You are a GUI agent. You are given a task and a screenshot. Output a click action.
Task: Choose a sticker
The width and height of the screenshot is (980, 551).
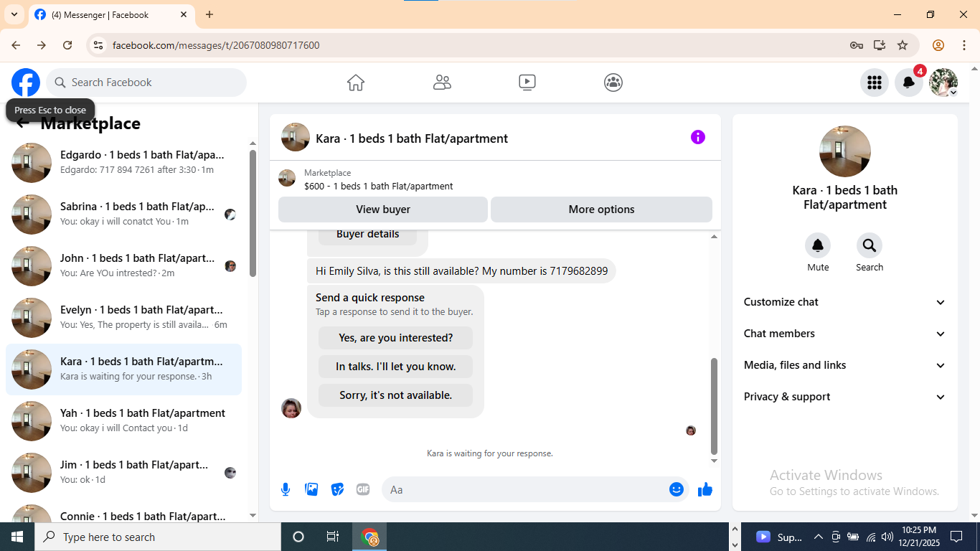337,489
